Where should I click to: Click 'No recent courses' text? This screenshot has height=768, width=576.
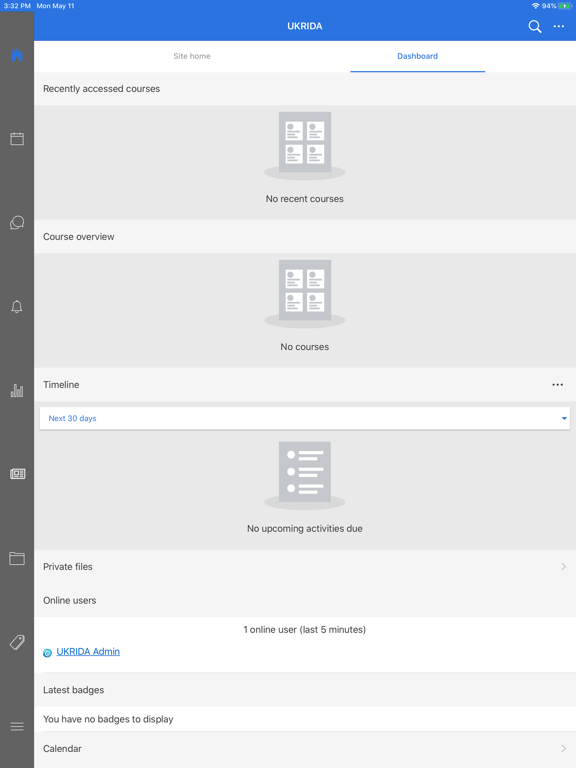305,199
